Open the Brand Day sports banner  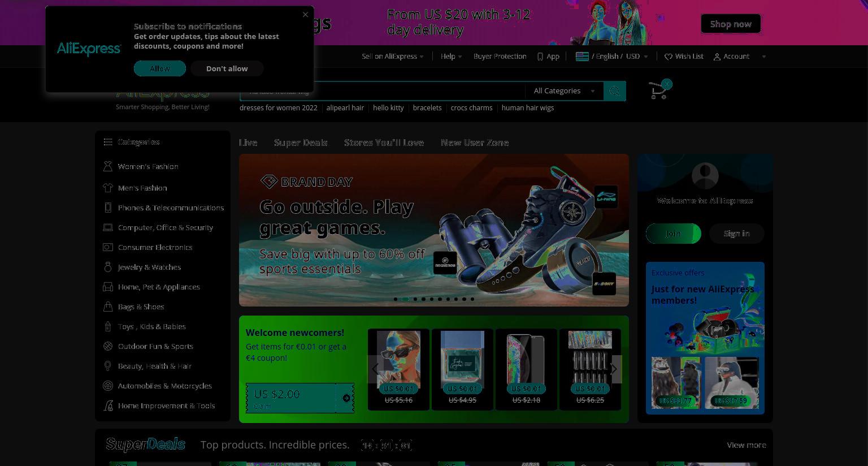tap(433, 230)
